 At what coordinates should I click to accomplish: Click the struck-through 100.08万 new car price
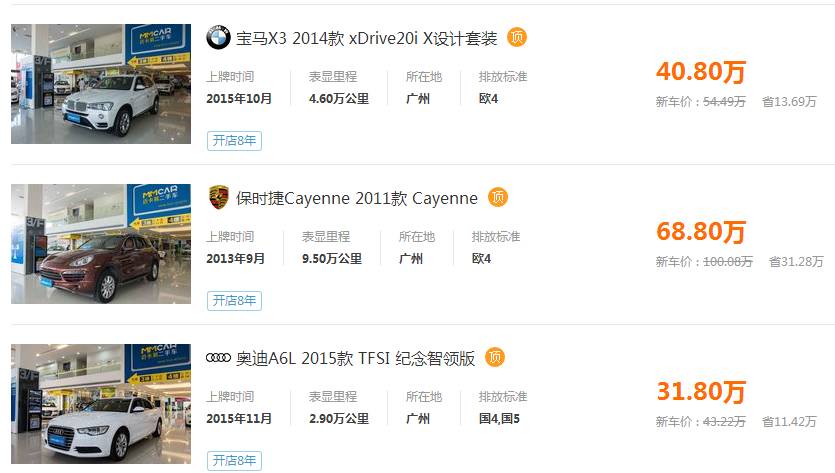tap(728, 262)
